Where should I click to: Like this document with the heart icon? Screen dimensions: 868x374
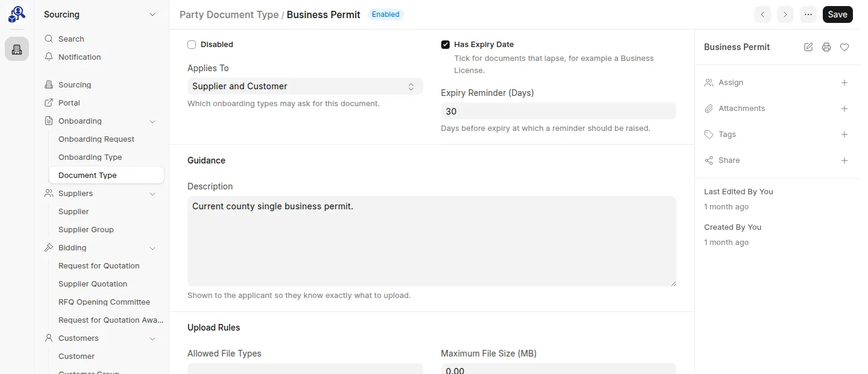(x=844, y=47)
